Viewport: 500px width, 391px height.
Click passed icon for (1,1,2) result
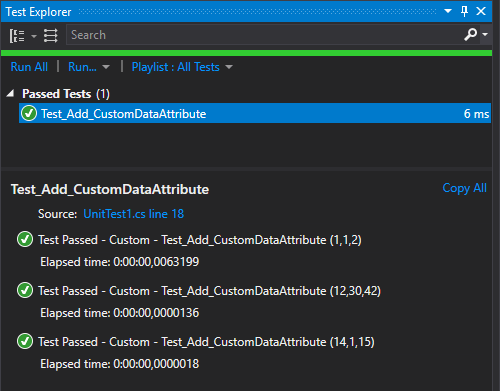[25, 239]
